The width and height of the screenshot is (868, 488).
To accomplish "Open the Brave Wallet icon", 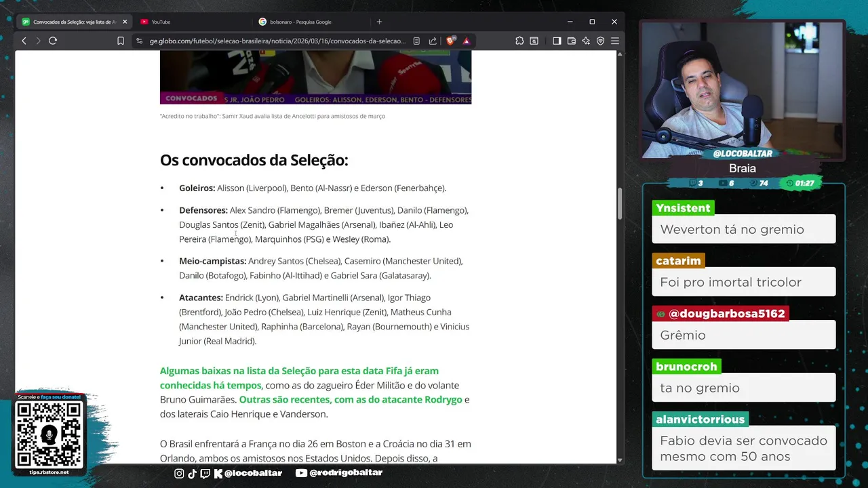I will coord(572,41).
